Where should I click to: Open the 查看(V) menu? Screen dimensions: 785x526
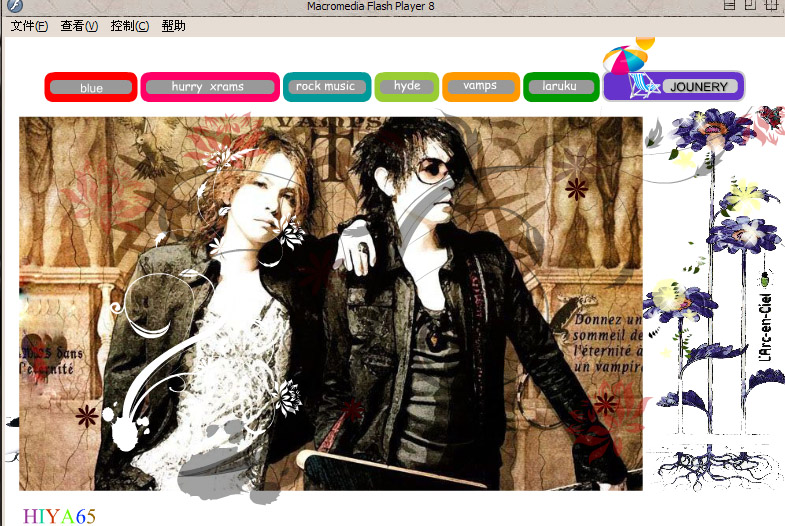[x=79, y=26]
